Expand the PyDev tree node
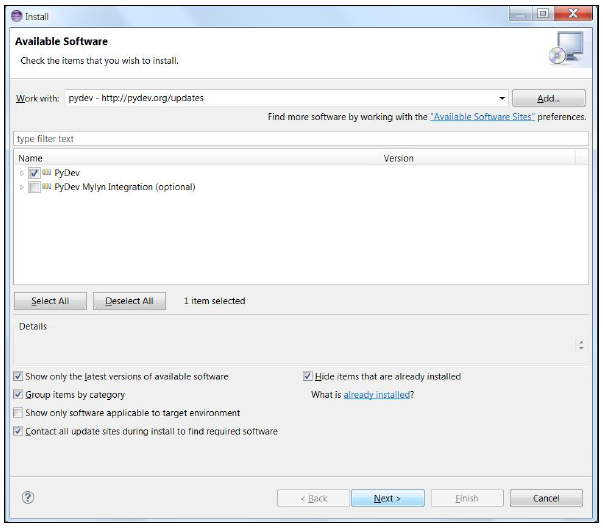The height and width of the screenshot is (528, 603). [22, 173]
